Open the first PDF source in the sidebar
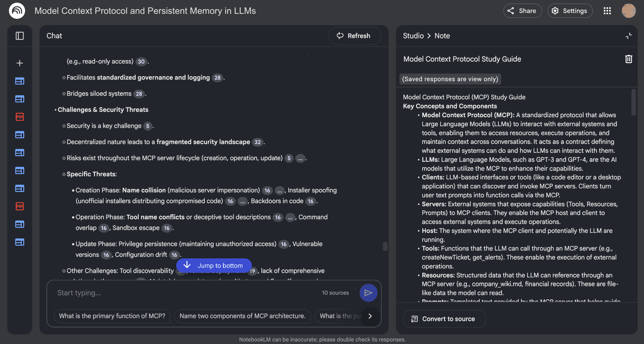Image resolution: width=644 pixels, height=344 pixels. click(x=19, y=117)
